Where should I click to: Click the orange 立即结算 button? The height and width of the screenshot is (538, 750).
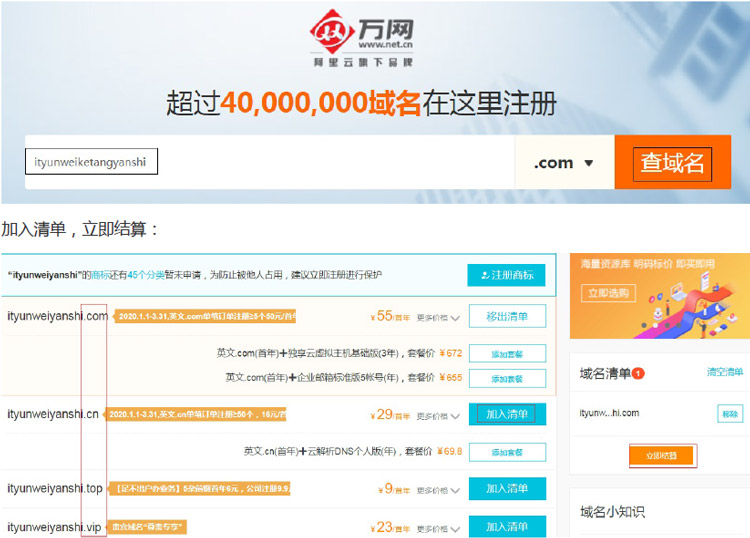pos(661,456)
